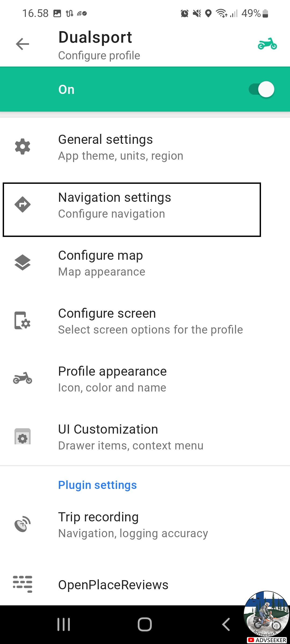Tap the back arrow icon
The width and height of the screenshot is (290, 644).
(23, 44)
